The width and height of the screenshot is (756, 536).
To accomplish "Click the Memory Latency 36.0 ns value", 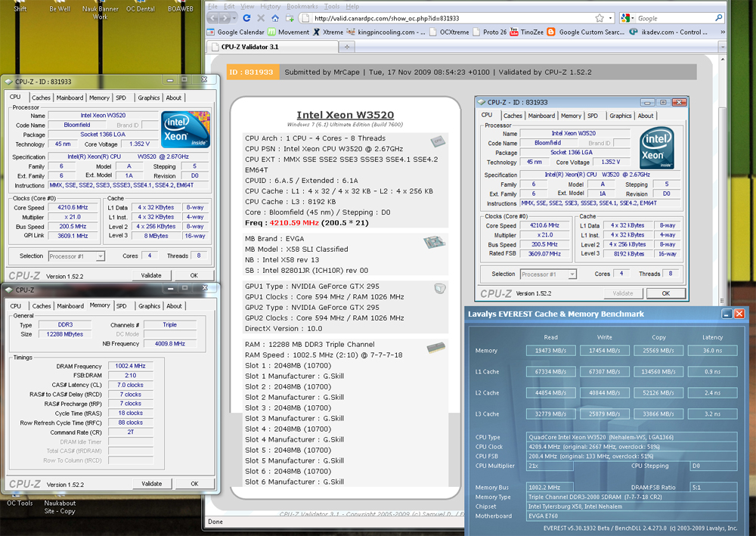I will click(713, 351).
